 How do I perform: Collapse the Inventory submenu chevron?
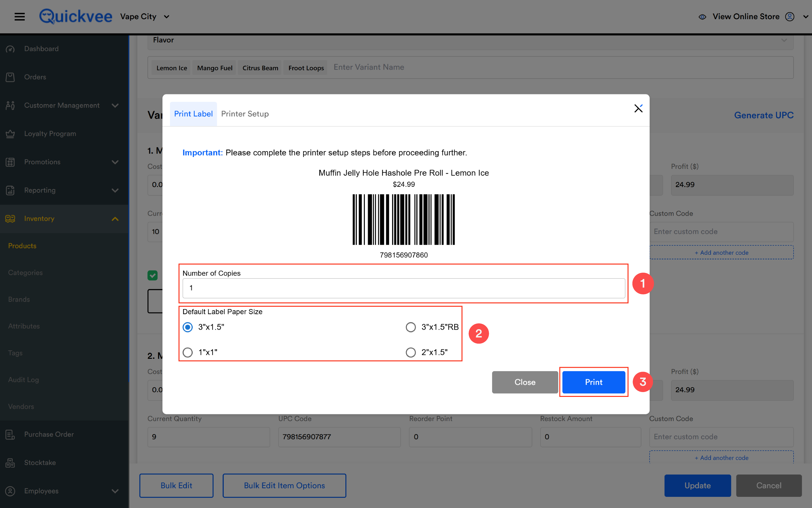click(x=115, y=219)
